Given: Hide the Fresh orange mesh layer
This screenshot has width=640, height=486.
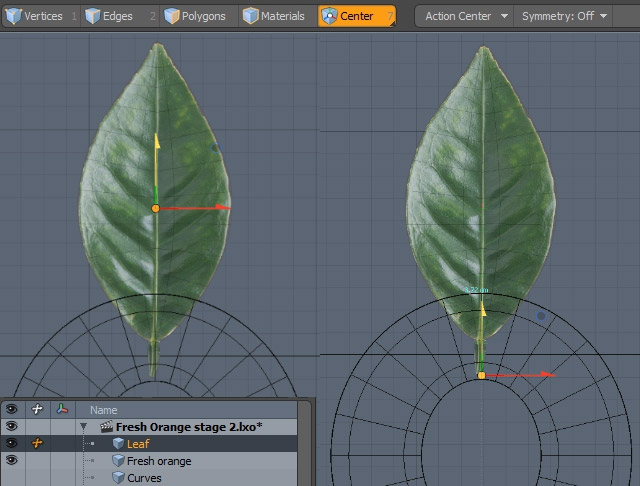Looking at the screenshot, I should point(12,460).
